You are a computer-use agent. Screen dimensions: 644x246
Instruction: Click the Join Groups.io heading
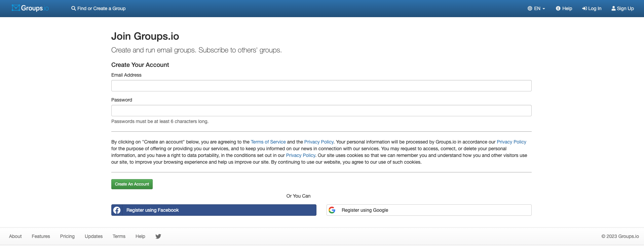click(x=145, y=36)
